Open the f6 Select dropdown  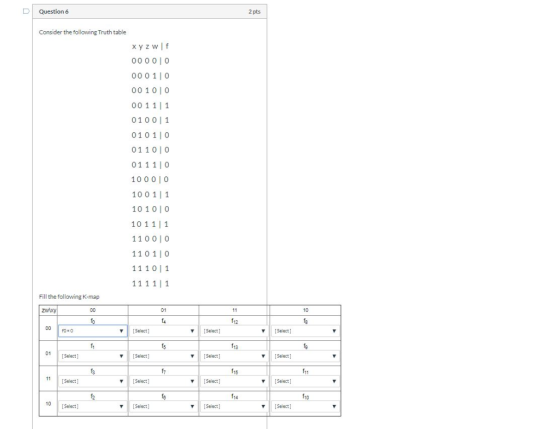pos(164,406)
